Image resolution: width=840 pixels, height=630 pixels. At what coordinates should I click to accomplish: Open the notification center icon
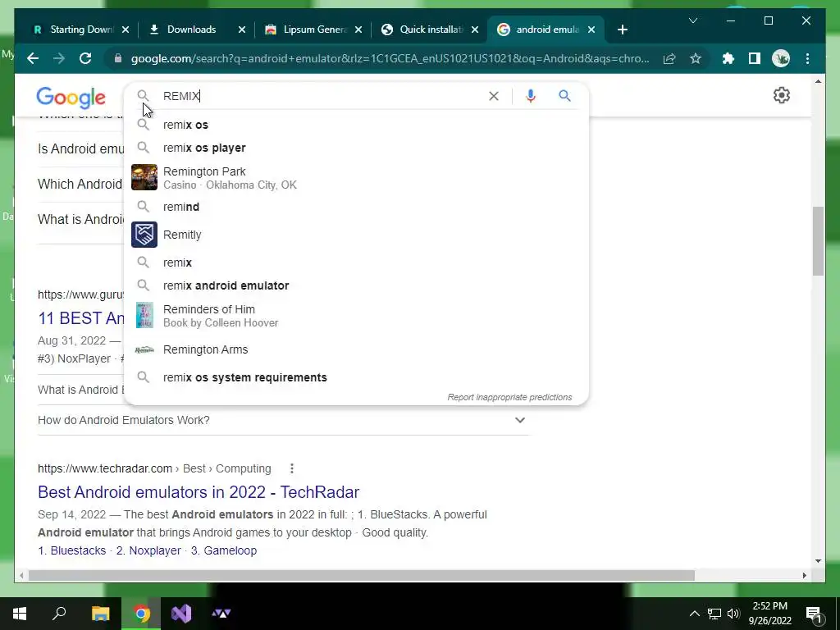coord(815,614)
